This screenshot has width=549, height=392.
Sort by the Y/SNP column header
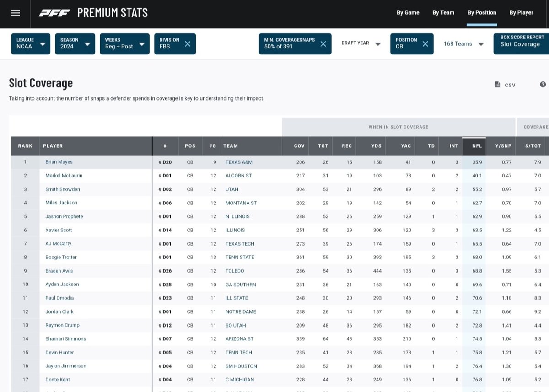(x=501, y=146)
